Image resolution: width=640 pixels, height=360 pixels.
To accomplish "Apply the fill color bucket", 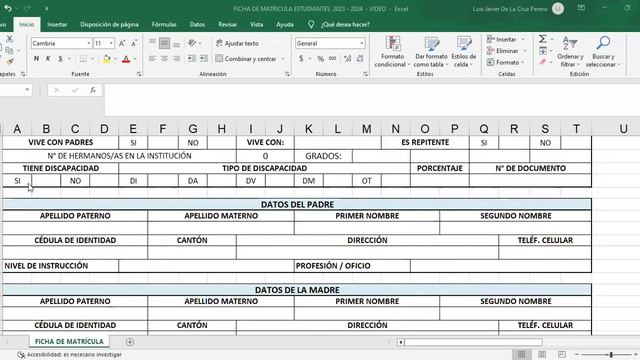I will 107,59.
